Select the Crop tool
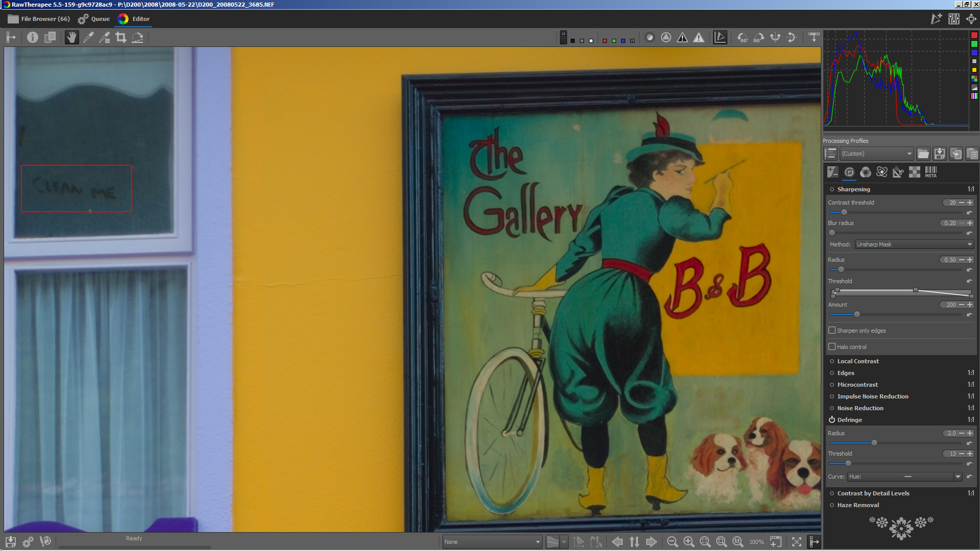This screenshot has height=551, width=980. pos(121,37)
